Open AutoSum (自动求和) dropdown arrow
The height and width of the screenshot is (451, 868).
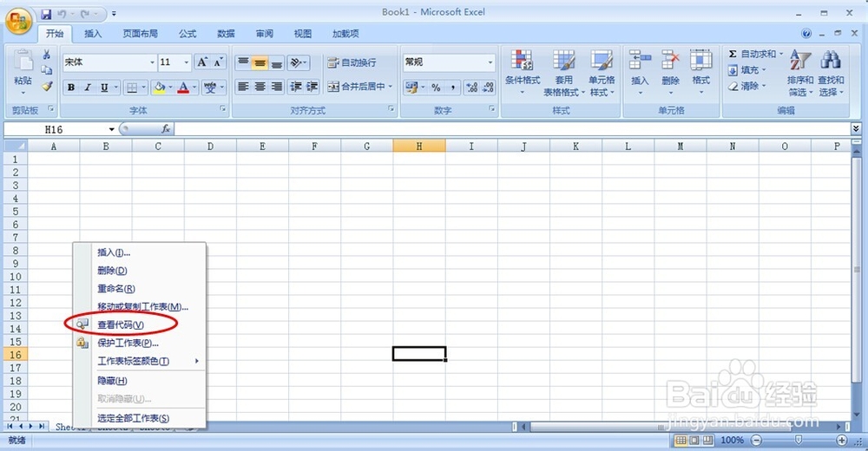click(781, 55)
